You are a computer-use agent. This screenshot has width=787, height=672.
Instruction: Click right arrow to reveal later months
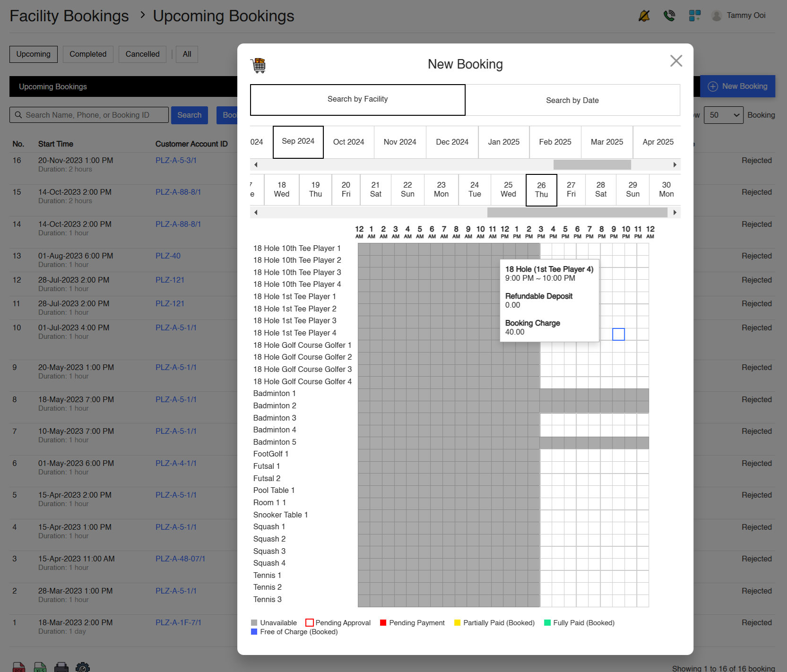(675, 164)
